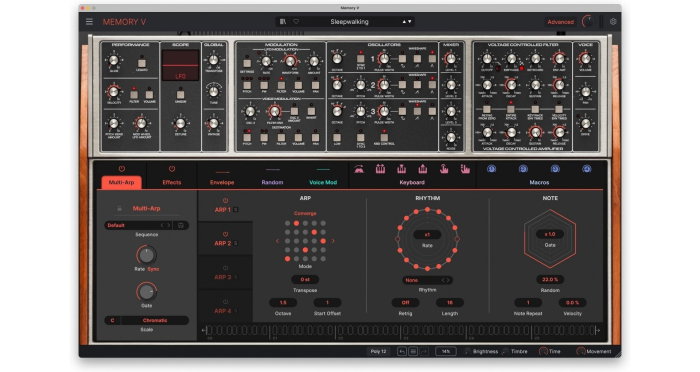Save the Default sequence with save icon

coord(181,226)
